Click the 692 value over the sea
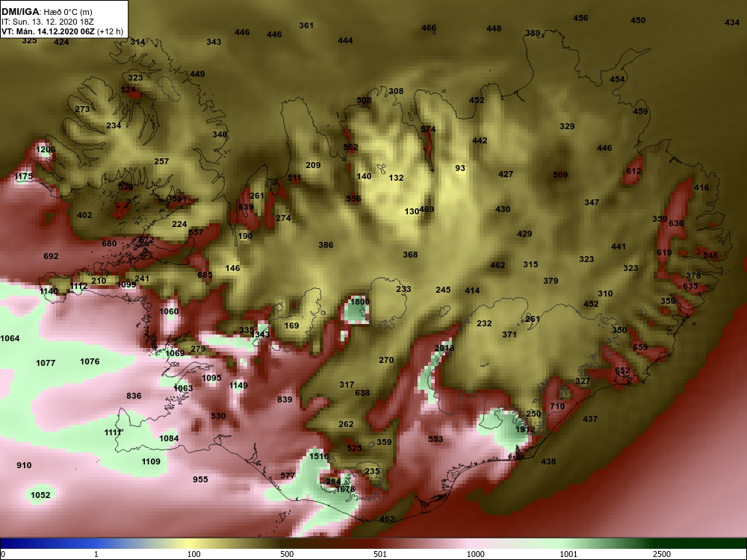The image size is (747, 560). pos(51,256)
